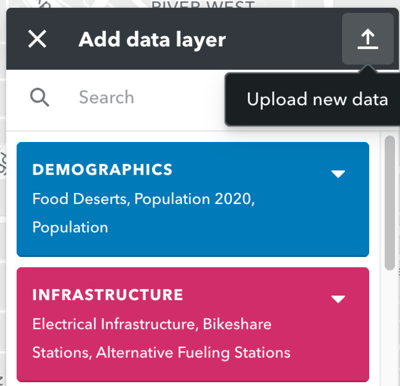The image size is (400, 386).
Task: Expand the Demographics category arrow
Action: 338,174
